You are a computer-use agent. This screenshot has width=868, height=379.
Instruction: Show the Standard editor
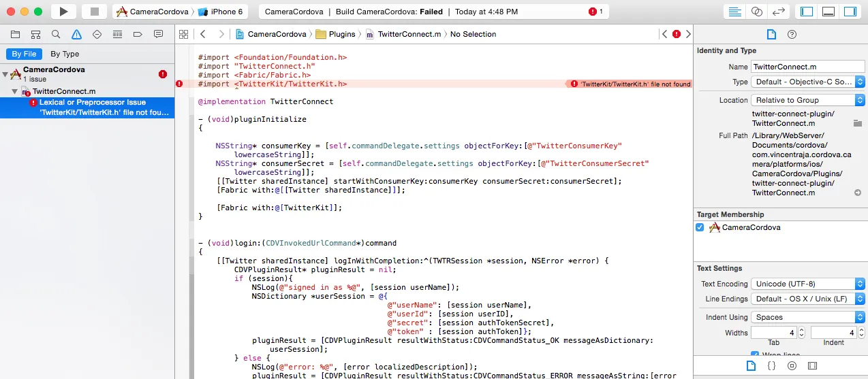point(735,12)
